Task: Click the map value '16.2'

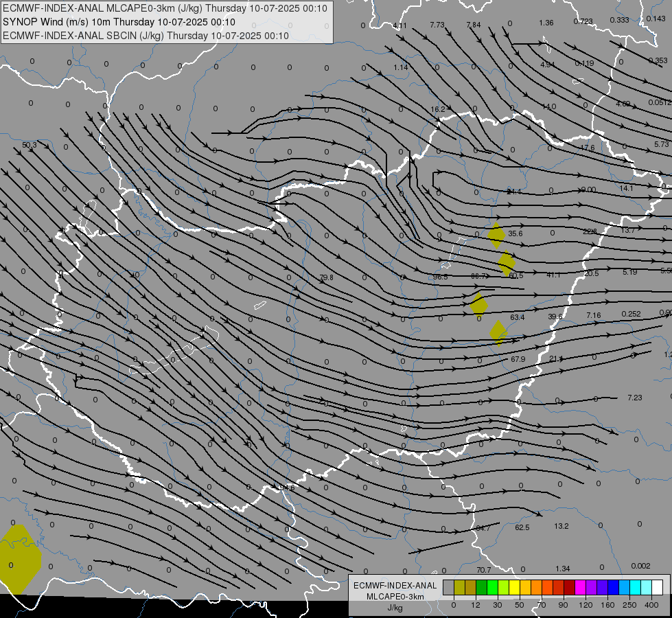Action: point(437,109)
